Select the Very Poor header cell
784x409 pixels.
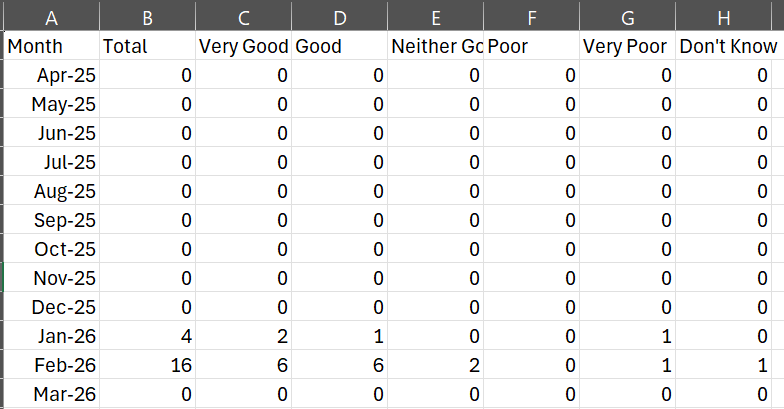tap(627, 46)
